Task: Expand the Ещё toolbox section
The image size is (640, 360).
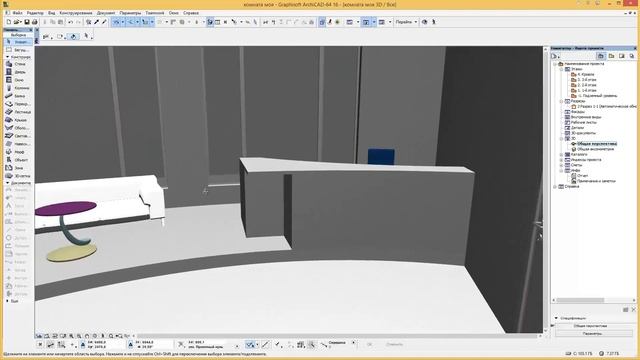Action: coord(7,301)
